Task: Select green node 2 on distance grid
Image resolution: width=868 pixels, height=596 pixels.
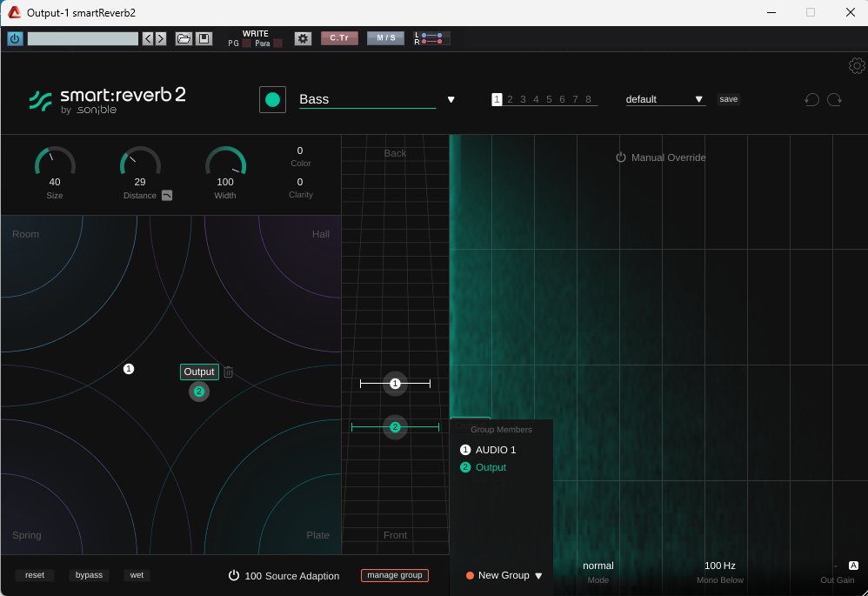Action: pos(395,427)
